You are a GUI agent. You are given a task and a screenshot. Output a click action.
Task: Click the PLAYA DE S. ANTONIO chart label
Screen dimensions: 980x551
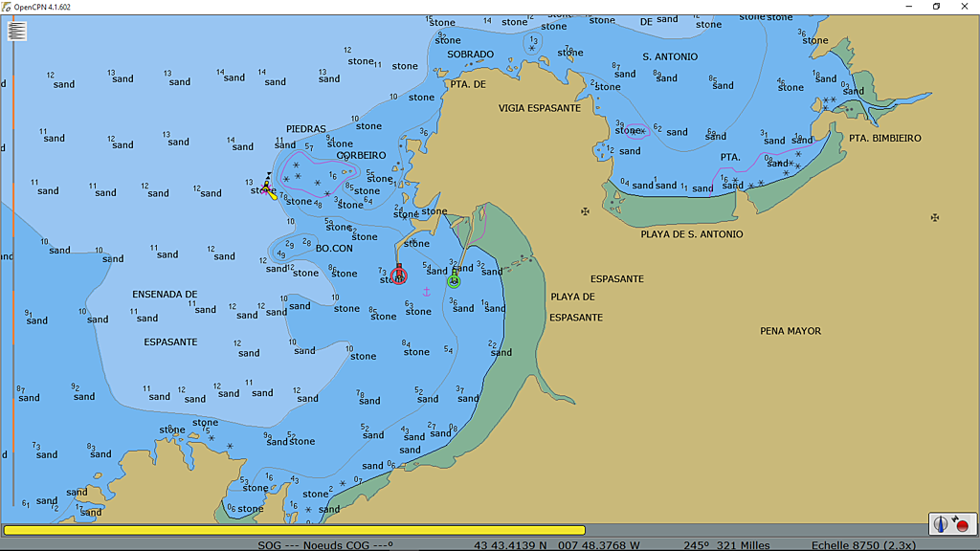pyautogui.click(x=691, y=234)
